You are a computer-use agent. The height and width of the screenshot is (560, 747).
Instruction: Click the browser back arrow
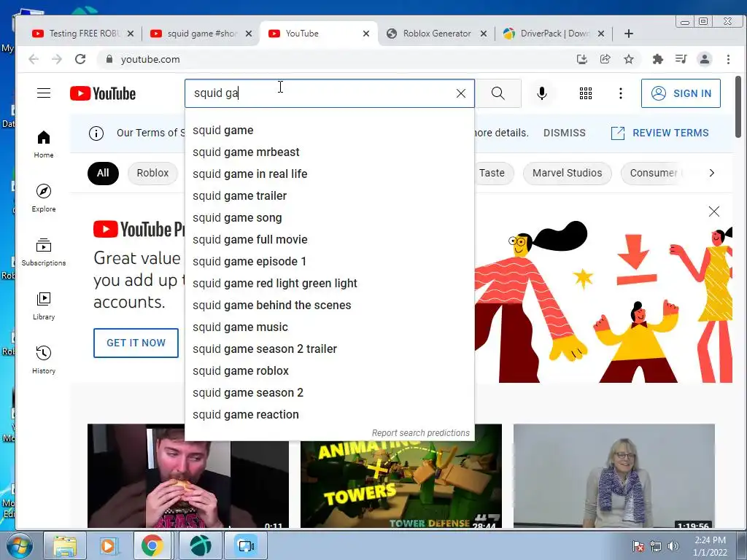(x=34, y=59)
